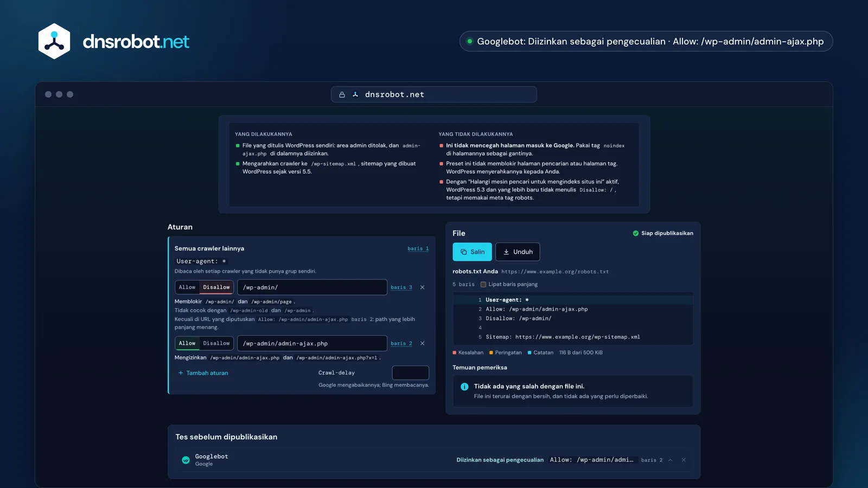
Task: Click the Peringatan orange legend swatch
Action: click(x=491, y=352)
